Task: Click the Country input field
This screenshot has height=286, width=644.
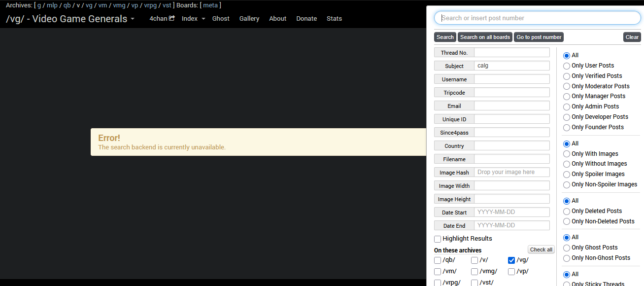Action: pos(511,145)
